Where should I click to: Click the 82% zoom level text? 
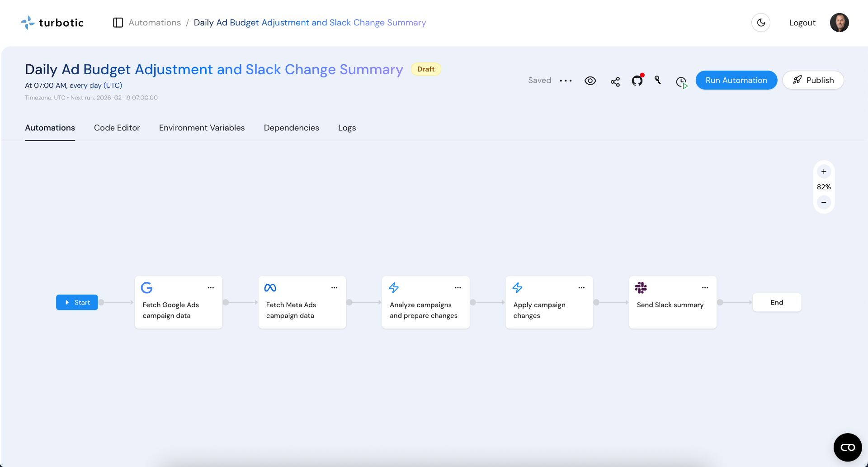(x=824, y=187)
